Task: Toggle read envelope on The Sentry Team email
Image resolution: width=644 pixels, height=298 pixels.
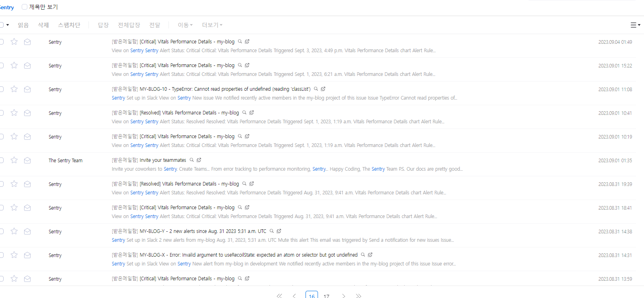Action: [27, 160]
